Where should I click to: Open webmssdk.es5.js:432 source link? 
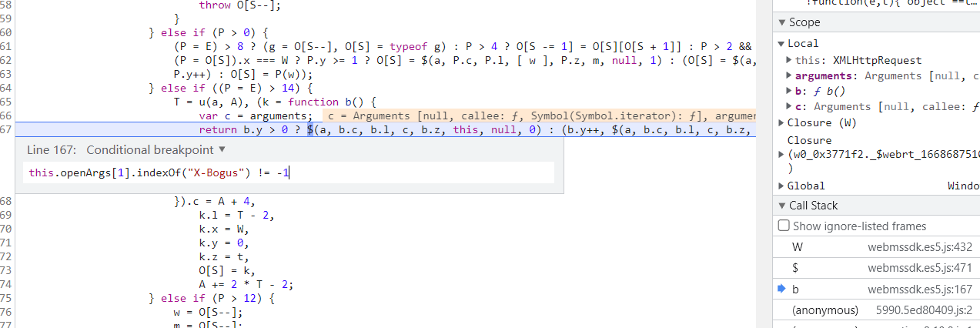(x=920, y=247)
